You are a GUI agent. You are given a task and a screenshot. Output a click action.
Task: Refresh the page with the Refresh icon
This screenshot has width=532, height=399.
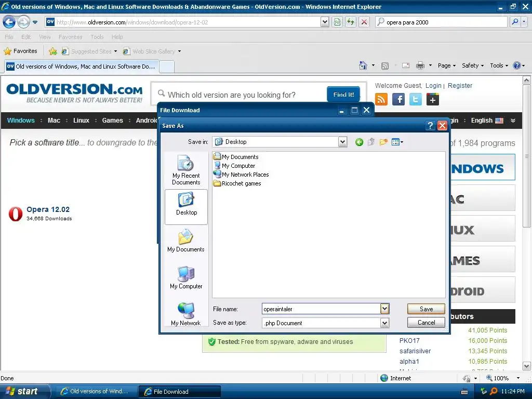(351, 22)
